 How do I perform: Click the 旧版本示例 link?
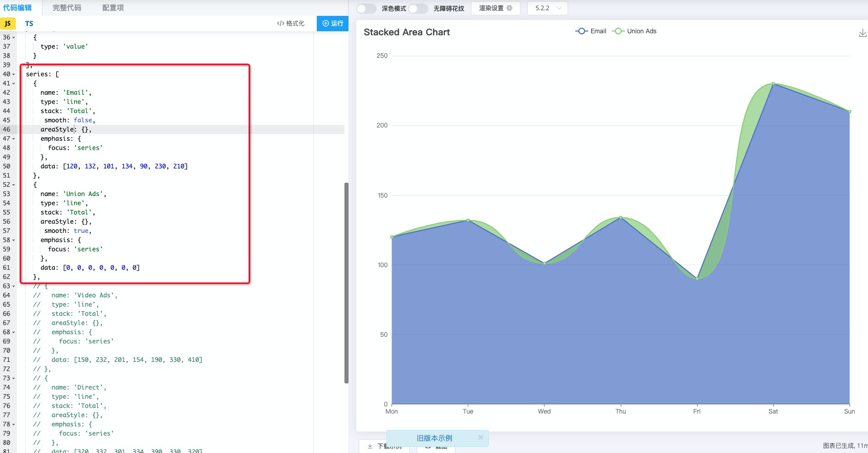click(x=435, y=438)
